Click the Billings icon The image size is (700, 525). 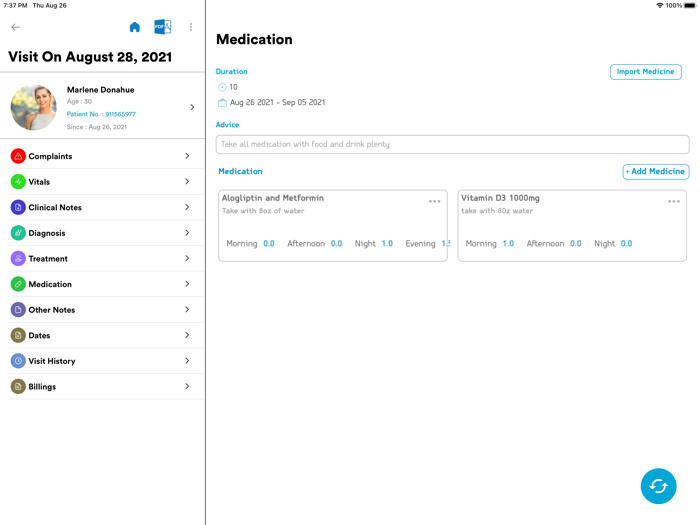click(18, 387)
